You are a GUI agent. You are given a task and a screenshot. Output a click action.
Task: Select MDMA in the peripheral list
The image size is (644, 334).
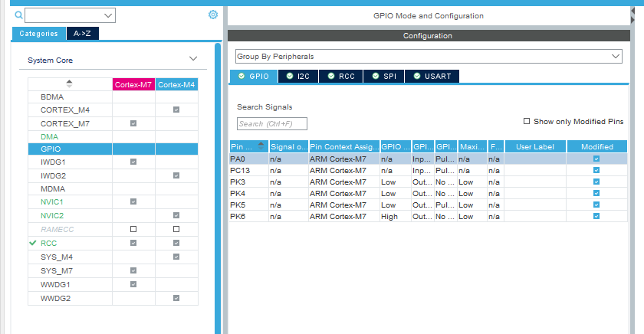[53, 188]
